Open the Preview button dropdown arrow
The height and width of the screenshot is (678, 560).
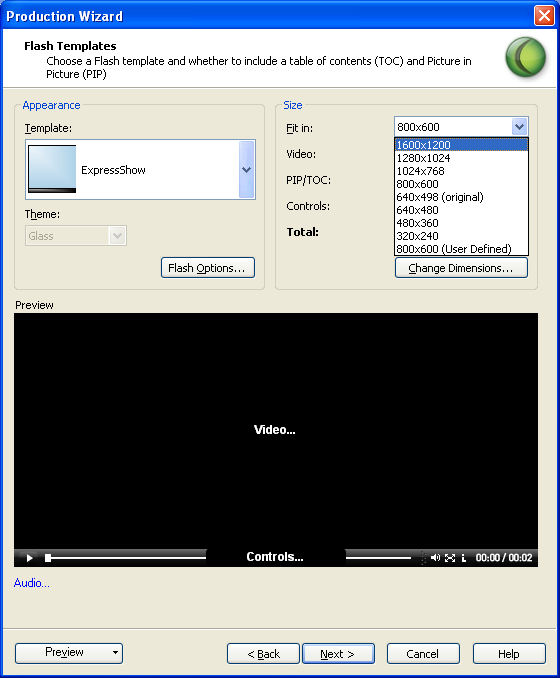pos(115,652)
